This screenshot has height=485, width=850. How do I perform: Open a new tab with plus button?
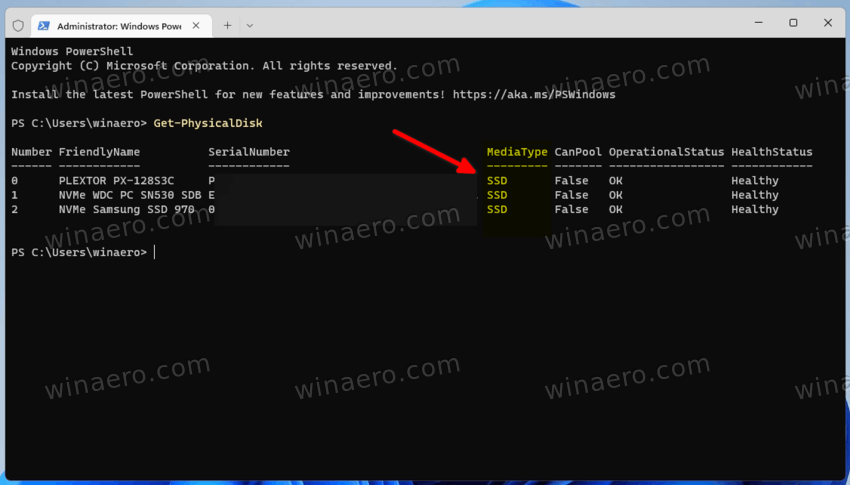pos(228,25)
